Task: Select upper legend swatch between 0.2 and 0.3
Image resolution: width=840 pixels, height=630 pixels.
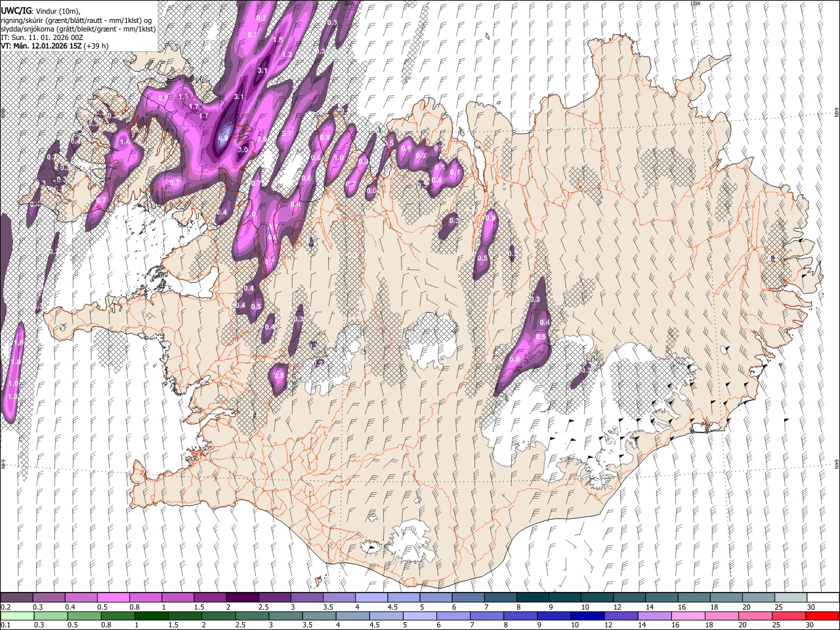Action: click(x=16, y=598)
